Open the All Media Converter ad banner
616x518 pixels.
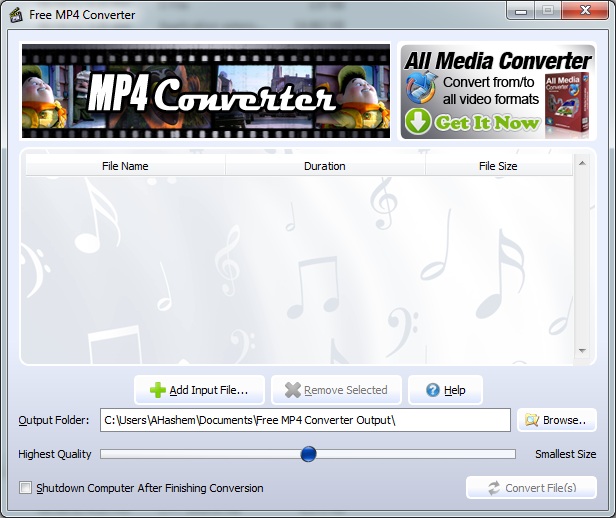click(x=497, y=91)
